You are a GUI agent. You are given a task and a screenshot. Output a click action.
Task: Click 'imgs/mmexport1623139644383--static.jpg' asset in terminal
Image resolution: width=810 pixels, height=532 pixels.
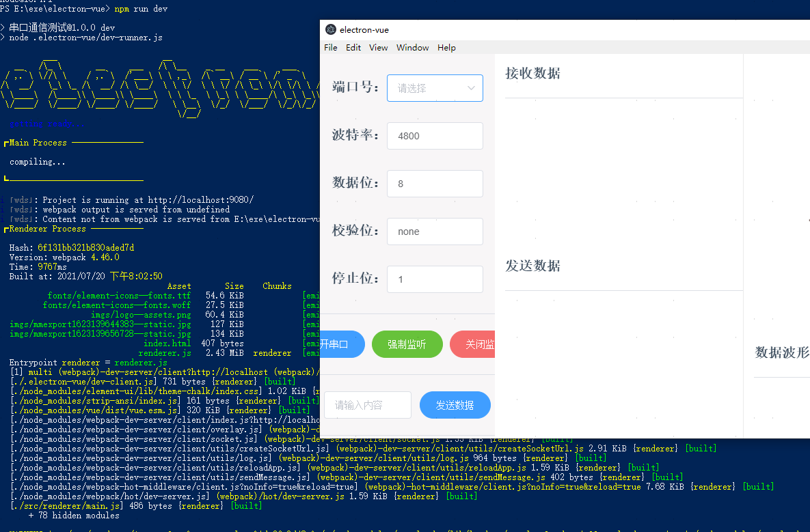pos(100,324)
